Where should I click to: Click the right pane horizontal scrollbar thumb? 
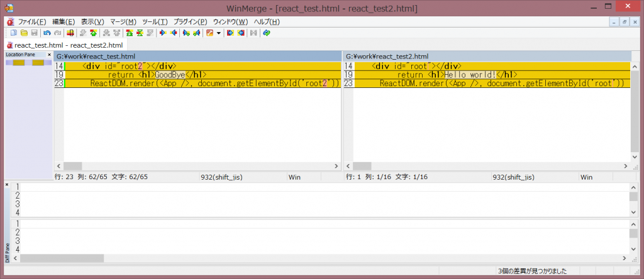362,166
